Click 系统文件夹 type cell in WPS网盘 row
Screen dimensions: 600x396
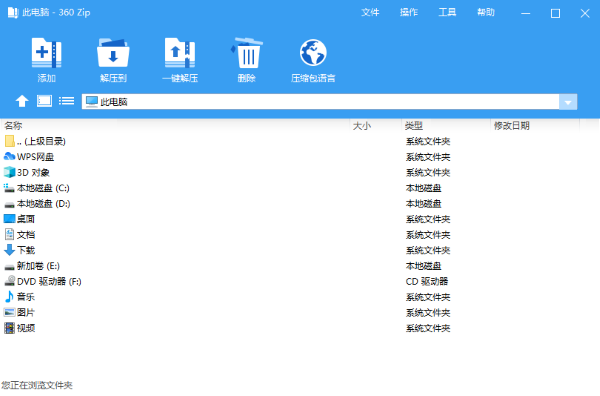428,157
